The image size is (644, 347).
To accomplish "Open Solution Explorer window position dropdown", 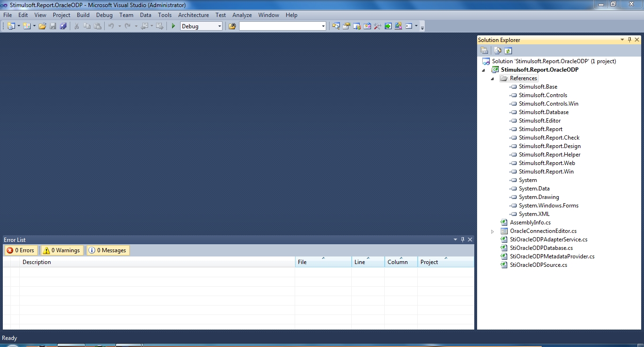I will pos(622,40).
